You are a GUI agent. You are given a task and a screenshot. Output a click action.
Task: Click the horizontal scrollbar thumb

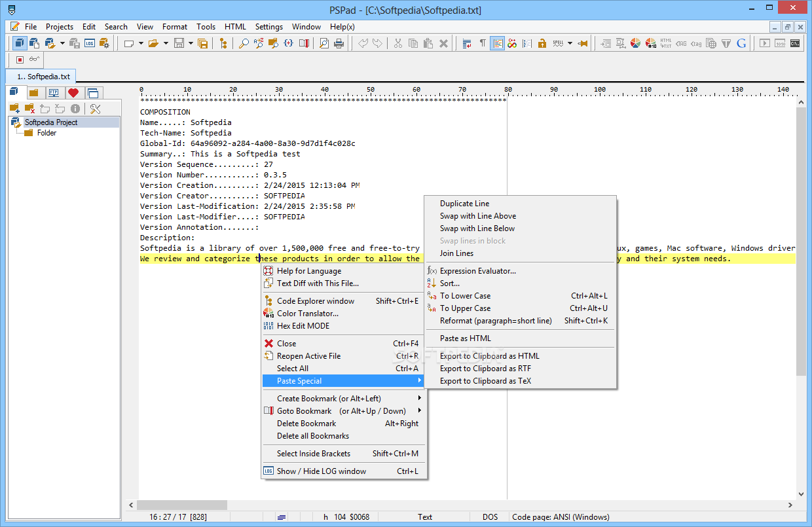[181, 505]
